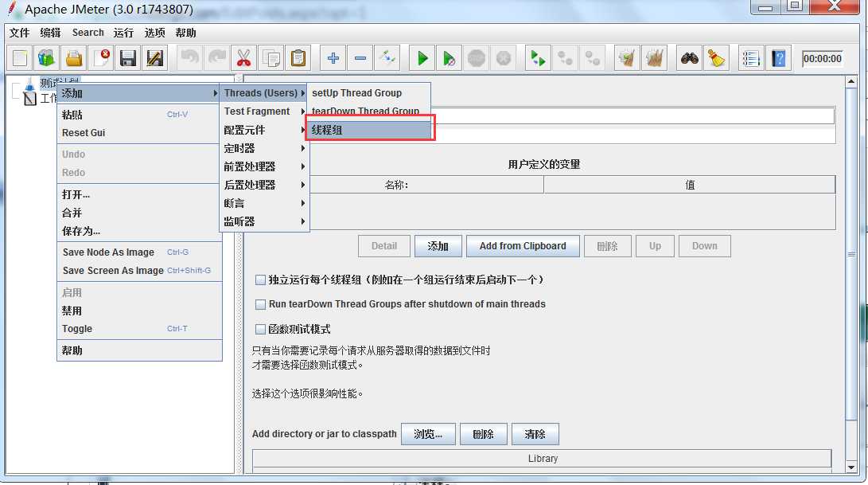Image resolution: width=868 pixels, height=485 pixels.
Task: Click the Reset Search brush icon
Action: [x=716, y=58]
